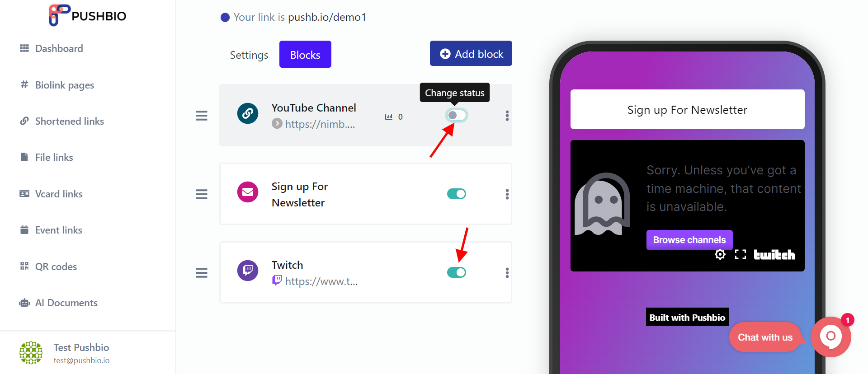868x374 pixels.
Task: Click the Twitch player fullscreen icon
Action: click(741, 254)
